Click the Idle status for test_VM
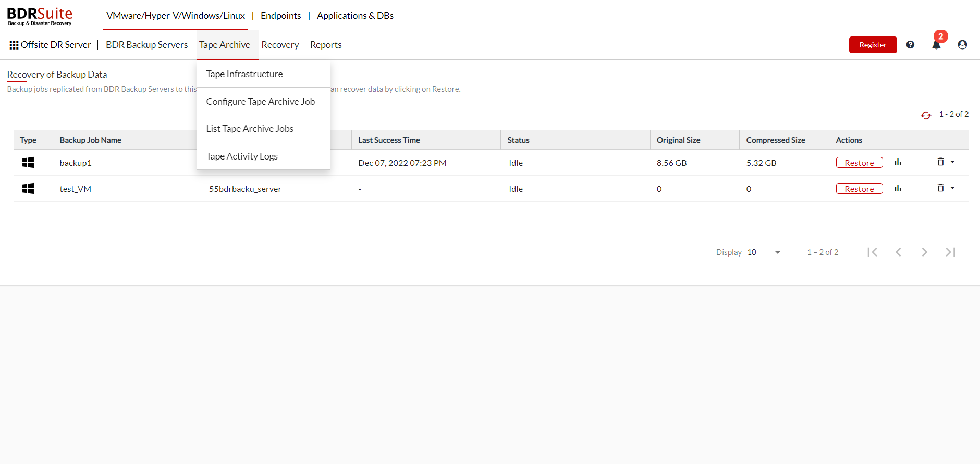This screenshot has height=464, width=980. 516,189
